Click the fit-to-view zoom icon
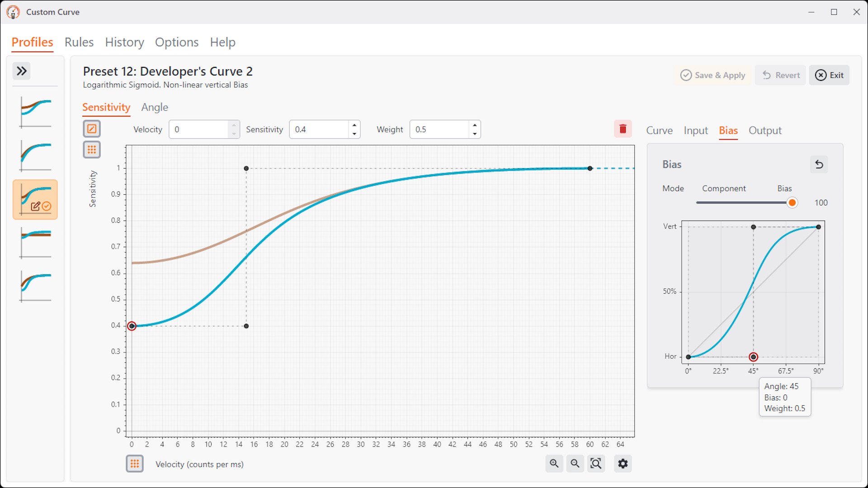 pos(596,464)
